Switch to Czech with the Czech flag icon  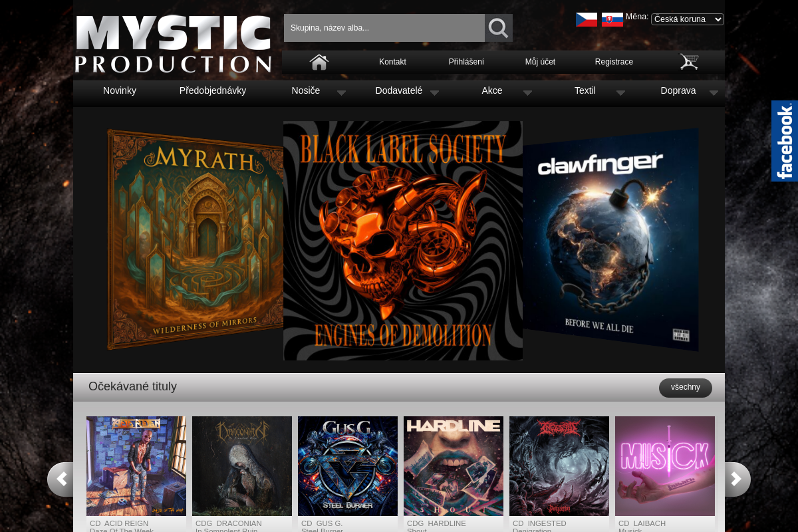click(586, 19)
